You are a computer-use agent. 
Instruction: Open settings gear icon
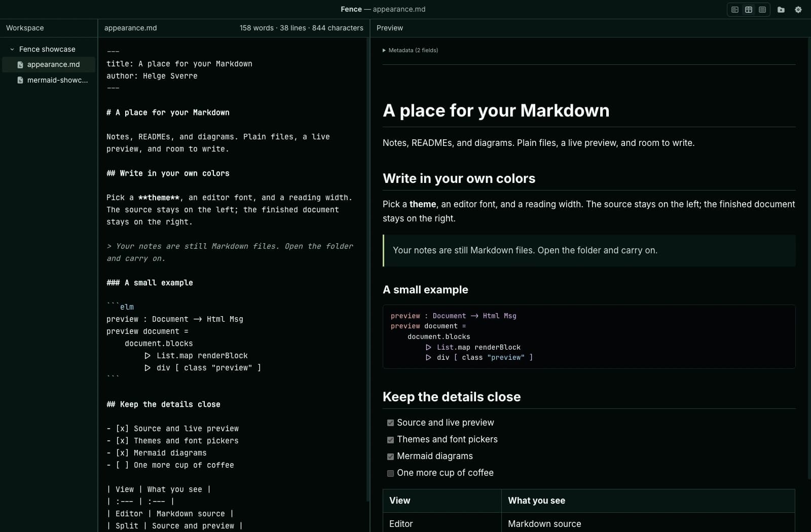click(x=798, y=10)
